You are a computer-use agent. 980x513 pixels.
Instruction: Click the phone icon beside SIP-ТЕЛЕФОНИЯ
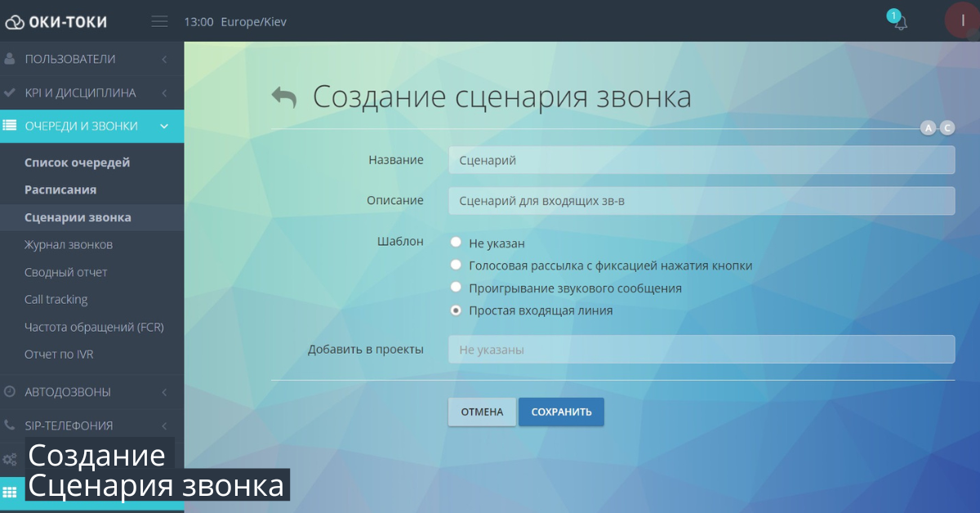(x=10, y=425)
